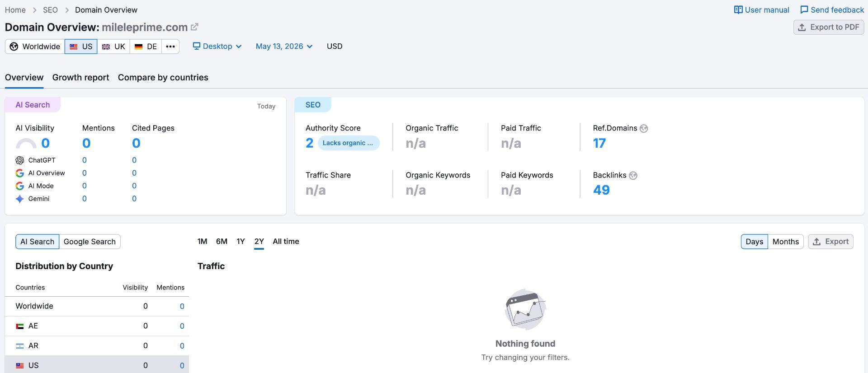Open Backlinks value 49
Screen dimensions: 868x373
click(x=601, y=190)
